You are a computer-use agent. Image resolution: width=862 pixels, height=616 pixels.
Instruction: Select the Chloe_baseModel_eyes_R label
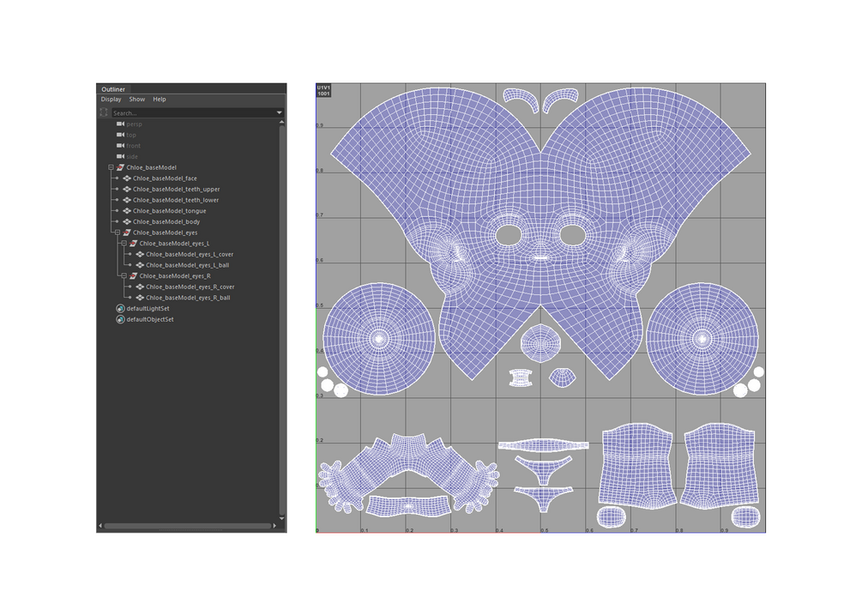click(175, 276)
